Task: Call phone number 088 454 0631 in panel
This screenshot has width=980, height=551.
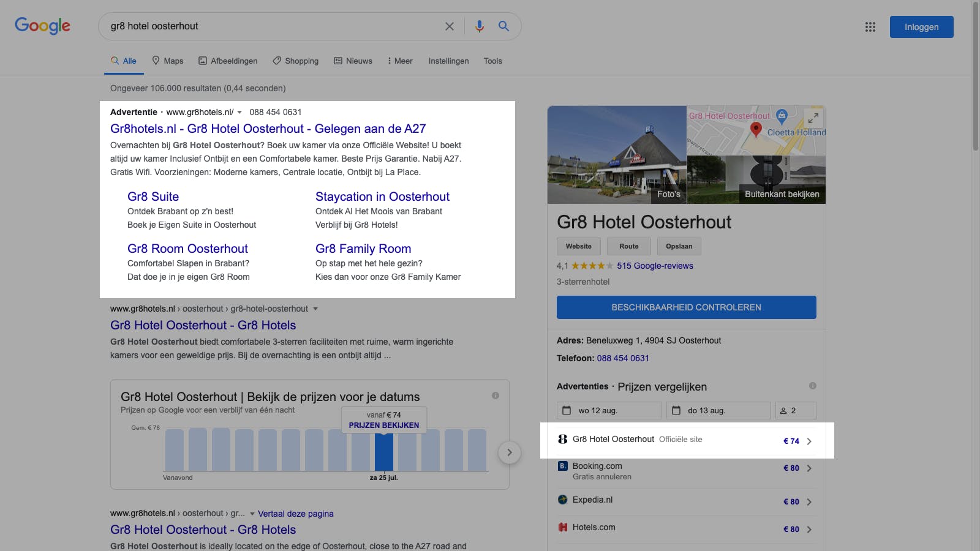Action: 623,358
